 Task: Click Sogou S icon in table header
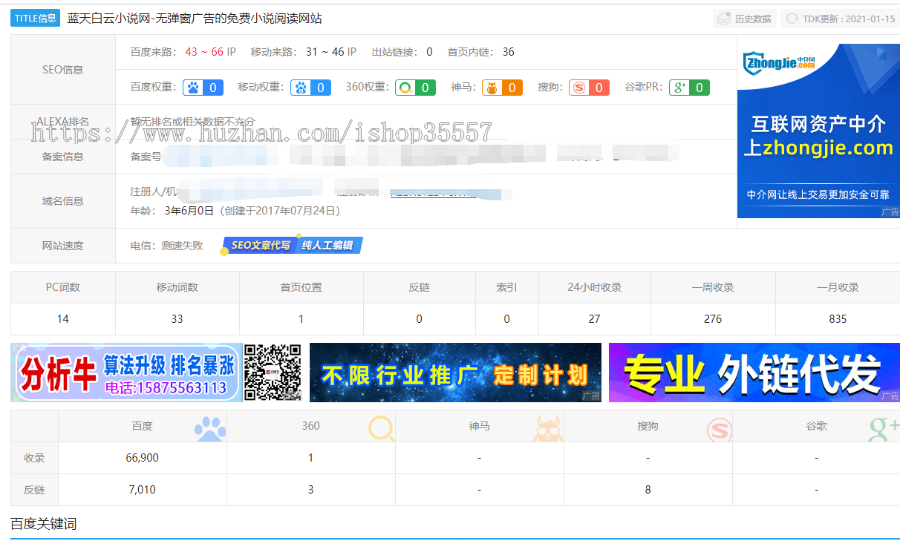pos(719,429)
